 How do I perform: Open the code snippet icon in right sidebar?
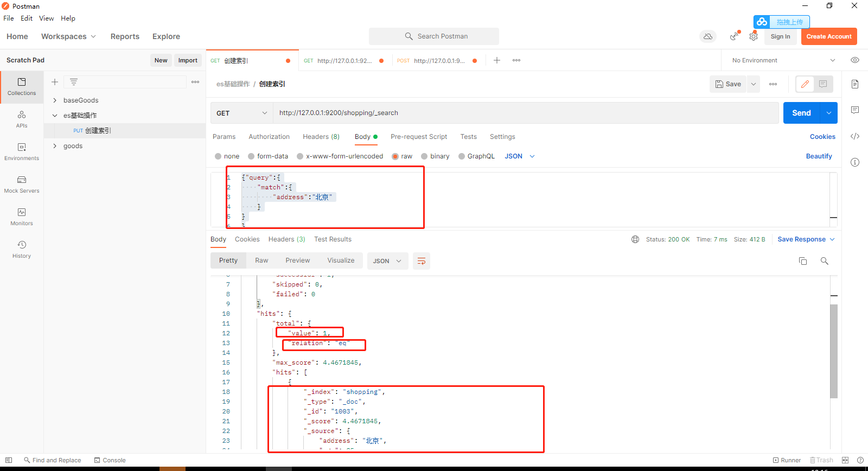point(855,136)
